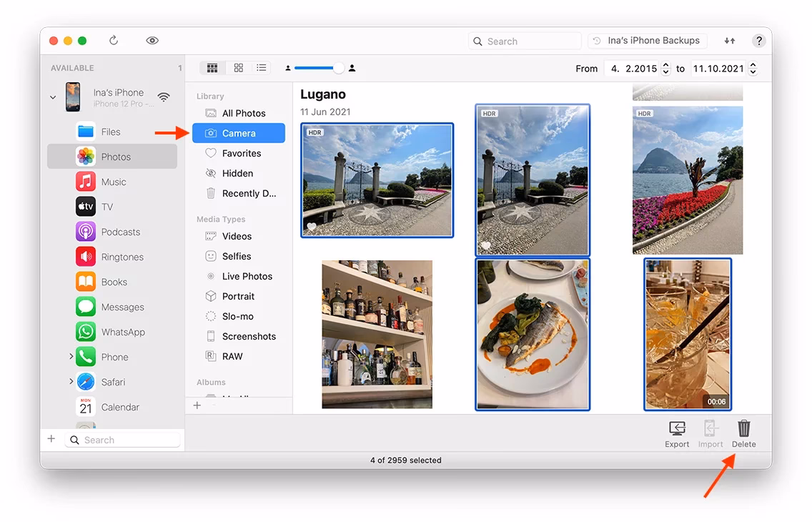Click the refresh icon in the toolbar

coord(114,41)
